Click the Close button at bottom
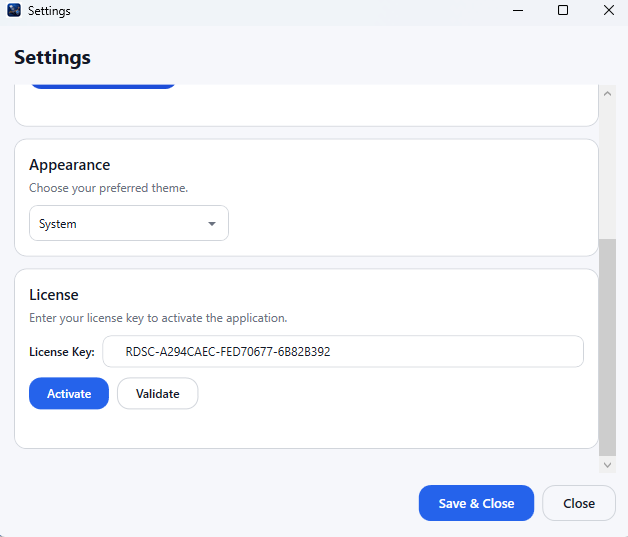The image size is (628, 537). 579,503
